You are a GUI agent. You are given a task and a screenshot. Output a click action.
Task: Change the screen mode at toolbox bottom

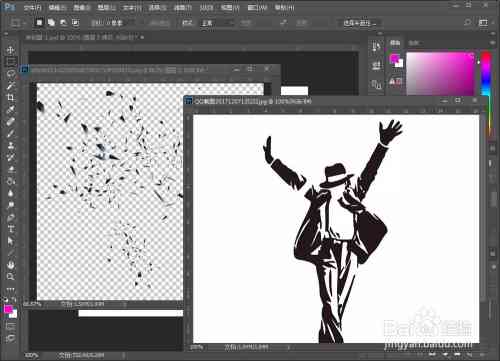(11, 338)
